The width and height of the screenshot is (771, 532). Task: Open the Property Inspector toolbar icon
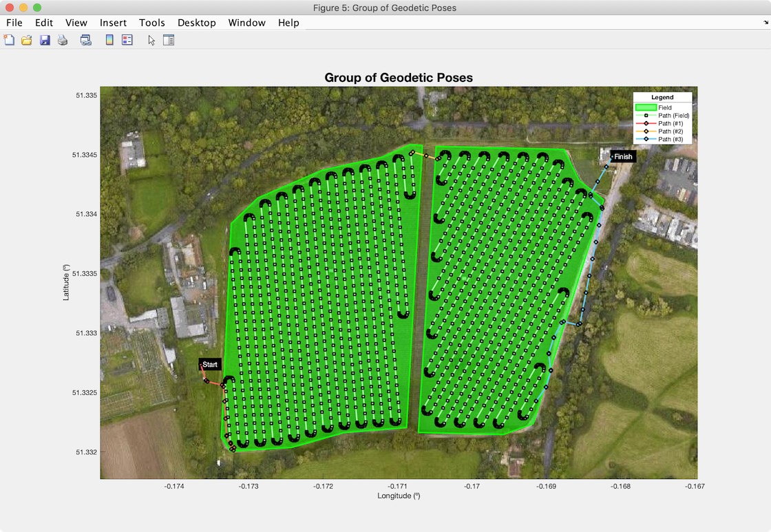[x=169, y=40]
